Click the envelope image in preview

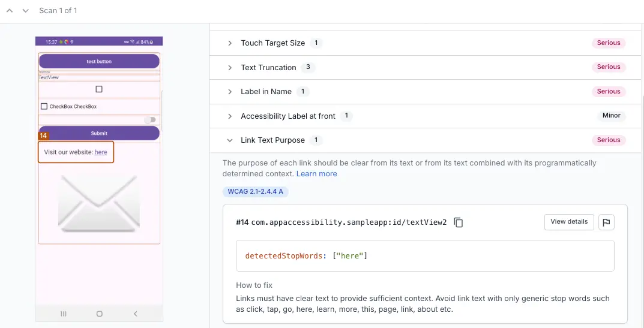(x=99, y=204)
